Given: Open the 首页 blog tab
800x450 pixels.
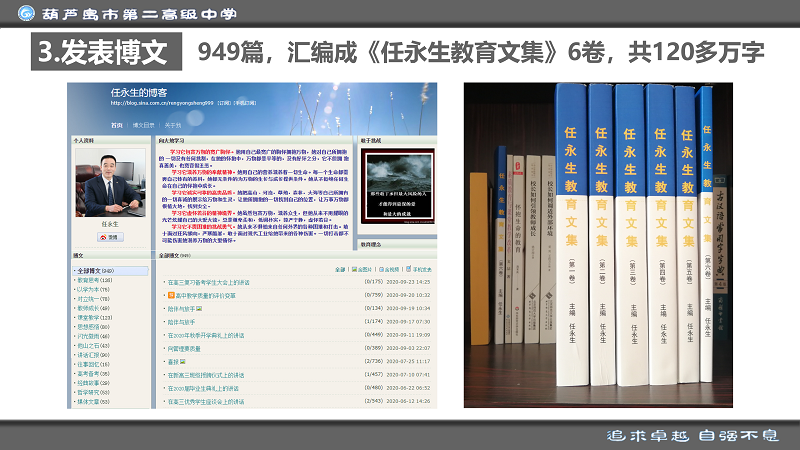Looking at the screenshot, I should pyautogui.click(x=117, y=125).
